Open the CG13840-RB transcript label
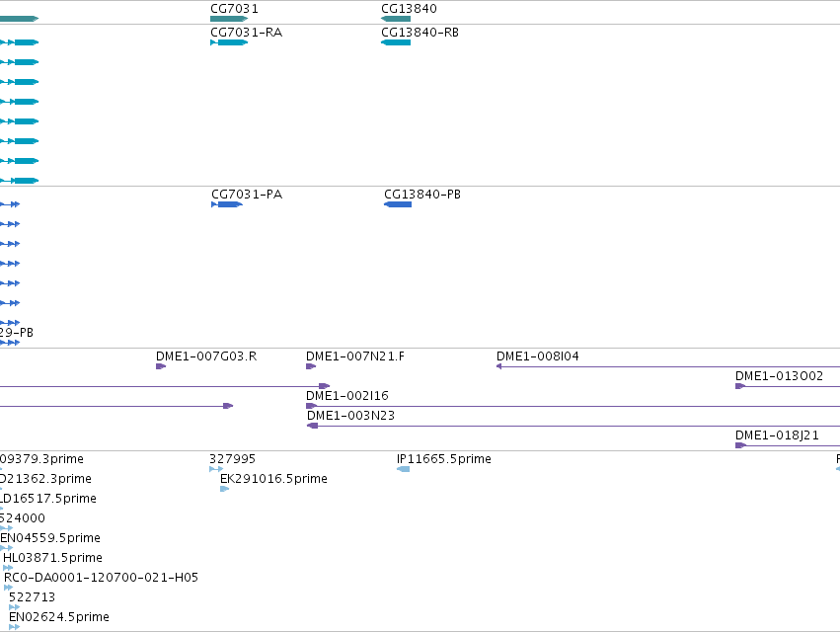The image size is (840, 632). point(420,33)
